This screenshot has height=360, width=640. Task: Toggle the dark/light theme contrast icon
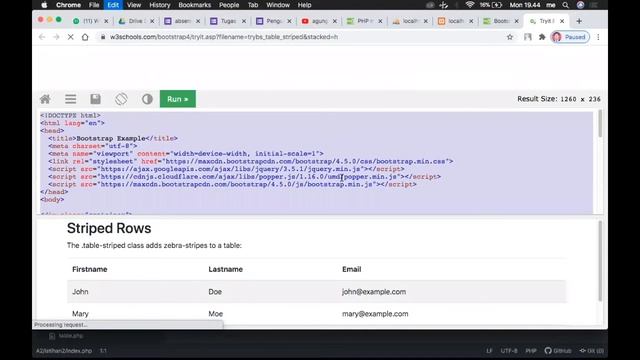(147, 99)
